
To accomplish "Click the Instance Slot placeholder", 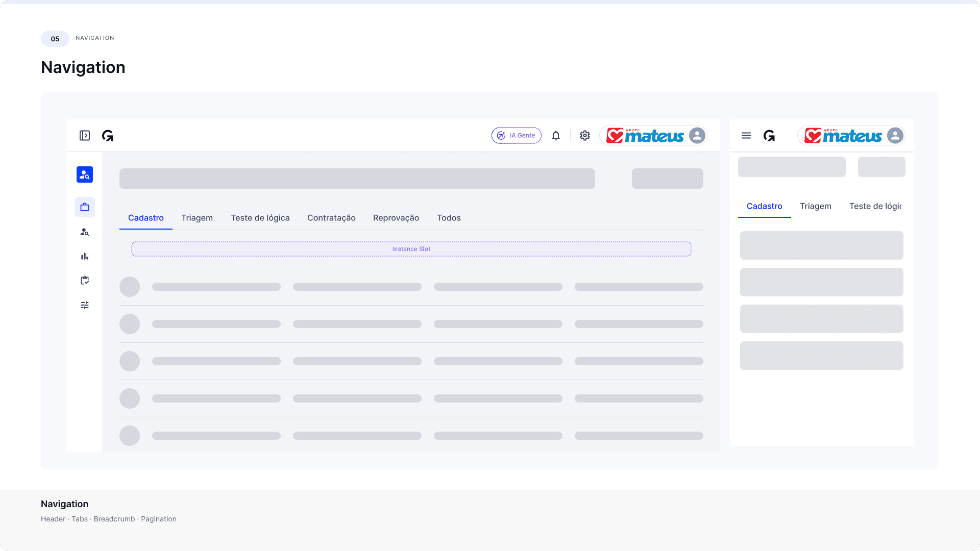I will click(x=411, y=249).
